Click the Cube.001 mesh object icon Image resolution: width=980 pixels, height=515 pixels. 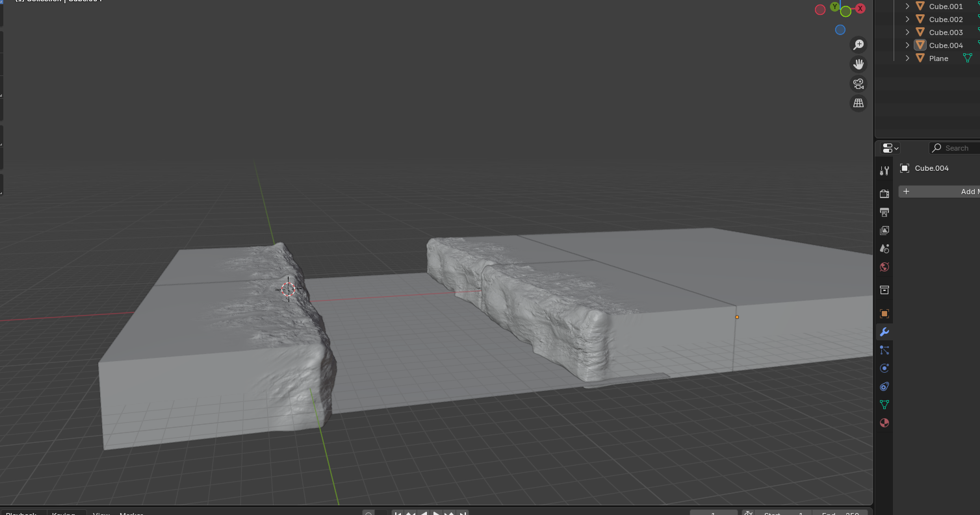(920, 6)
